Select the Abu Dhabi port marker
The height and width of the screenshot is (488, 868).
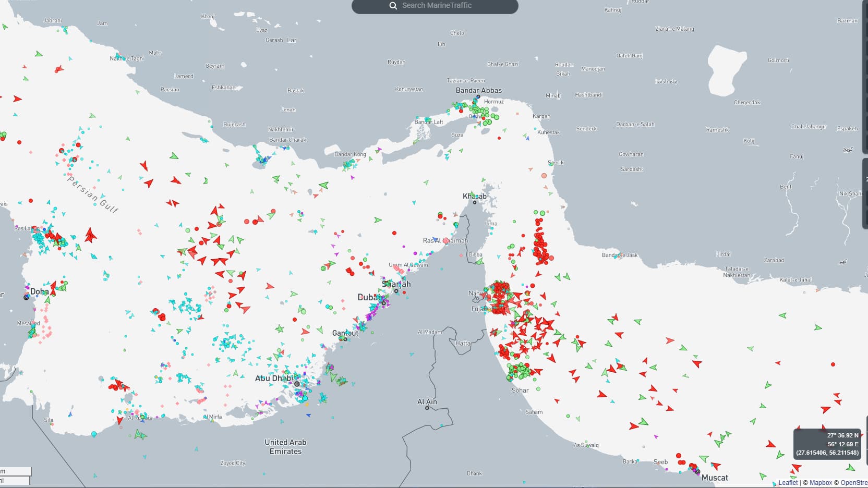click(x=297, y=384)
